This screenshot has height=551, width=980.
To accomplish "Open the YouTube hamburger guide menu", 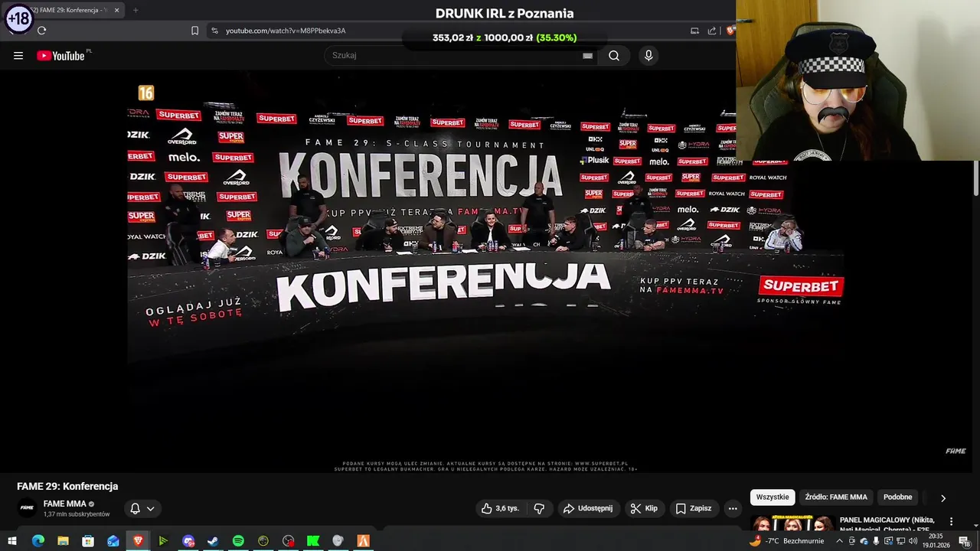I will click(18, 55).
